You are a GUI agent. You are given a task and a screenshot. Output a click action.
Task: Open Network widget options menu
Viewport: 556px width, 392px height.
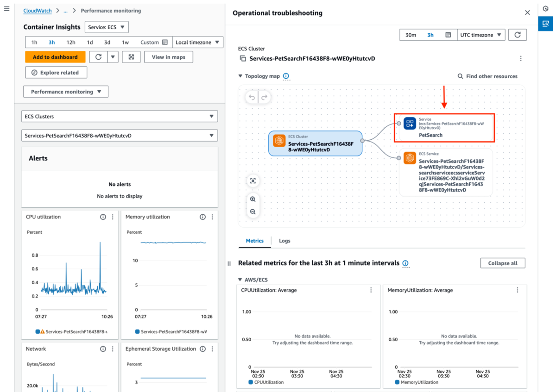coord(113,349)
